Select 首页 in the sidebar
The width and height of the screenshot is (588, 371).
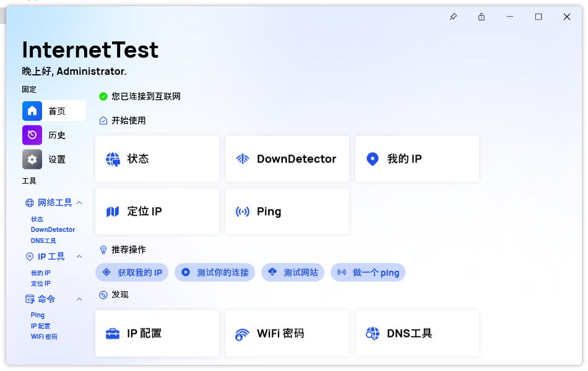(x=54, y=111)
